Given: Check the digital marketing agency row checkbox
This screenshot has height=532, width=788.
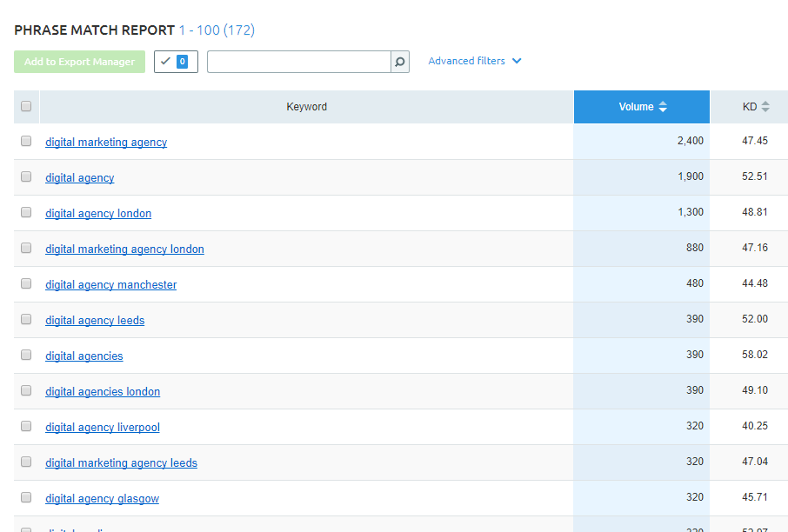Looking at the screenshot, I should (26, 141).
